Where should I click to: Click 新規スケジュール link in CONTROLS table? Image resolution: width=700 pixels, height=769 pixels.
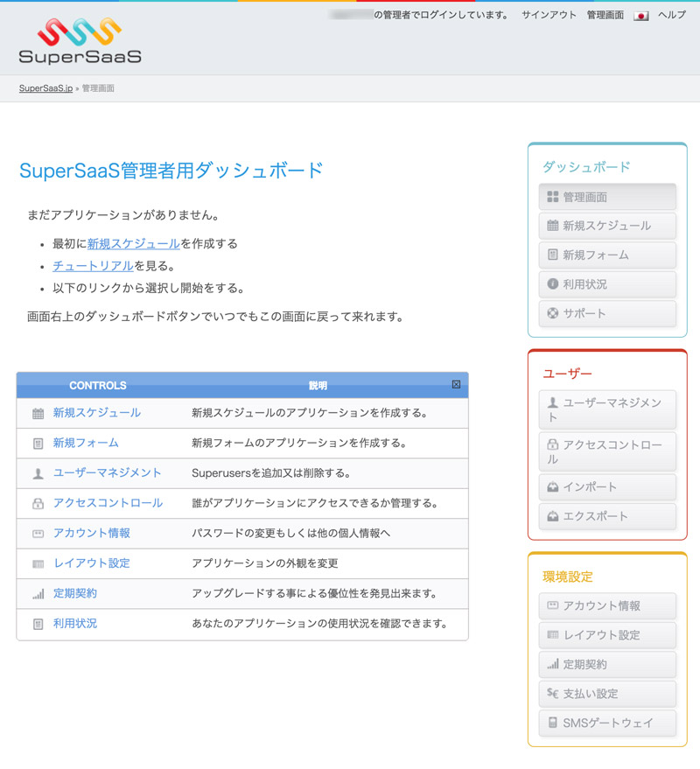tap(97, 413)
